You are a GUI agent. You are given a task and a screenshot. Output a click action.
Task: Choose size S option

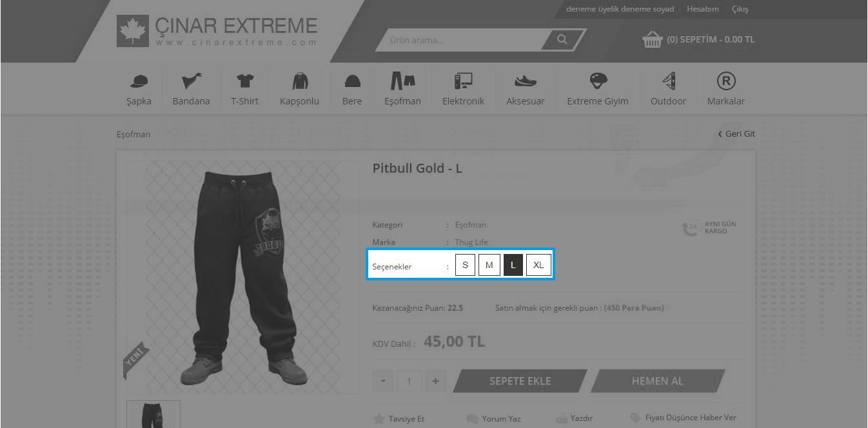[x=465, y=265]
